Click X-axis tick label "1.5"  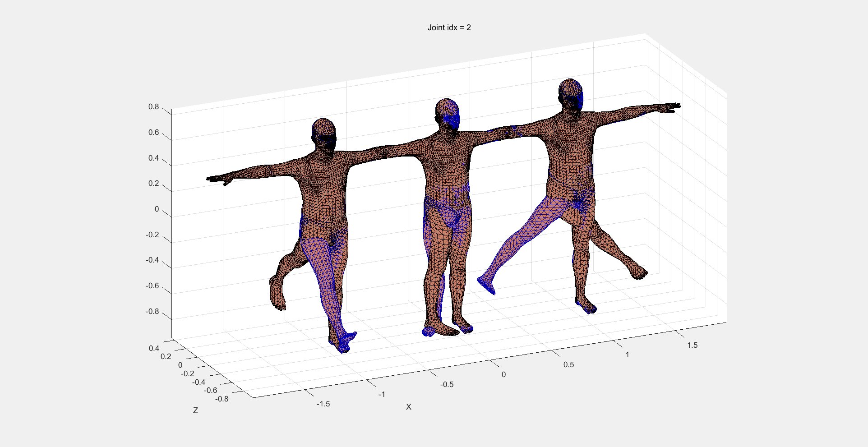pyautogui.click(x=693, y=345)
